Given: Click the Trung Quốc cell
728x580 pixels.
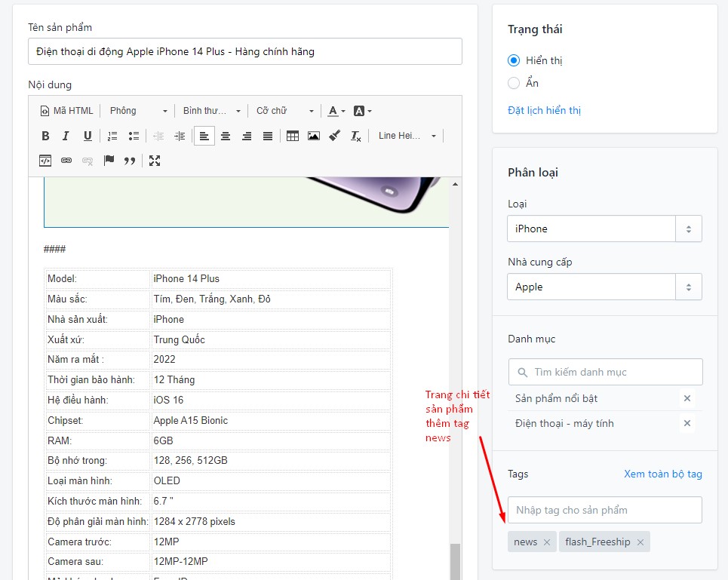Looking at the screenshot, I should [271, 339].
